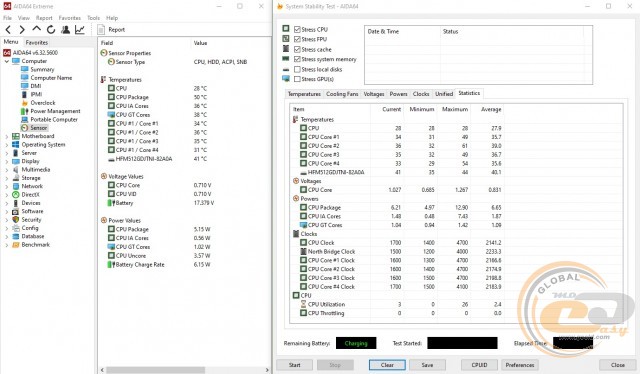The width and height of the screenshot is (640, 374).
Task: Expand the Storage tree node
Action: [7, 178]
